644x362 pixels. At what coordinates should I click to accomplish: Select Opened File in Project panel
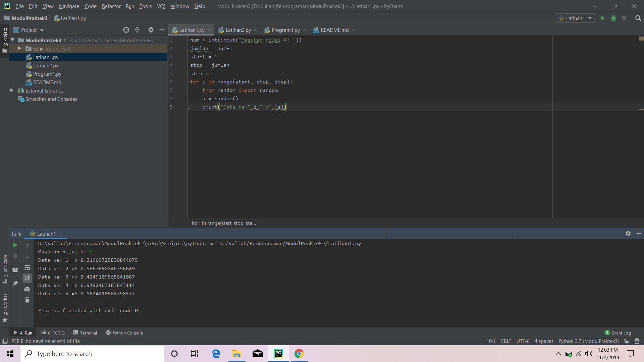pos(126,30)
